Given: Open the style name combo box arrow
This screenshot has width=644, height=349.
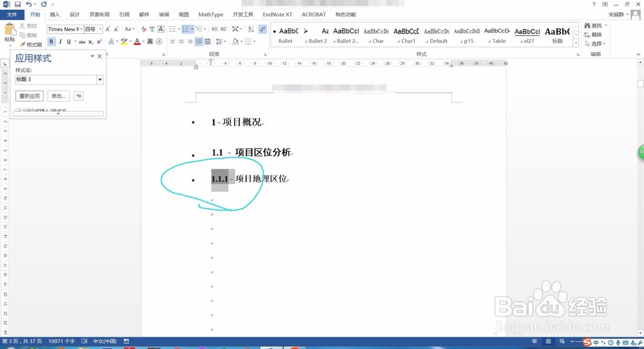Looking at the screenshot, I should pyautogui.click(x=100, y=80).
